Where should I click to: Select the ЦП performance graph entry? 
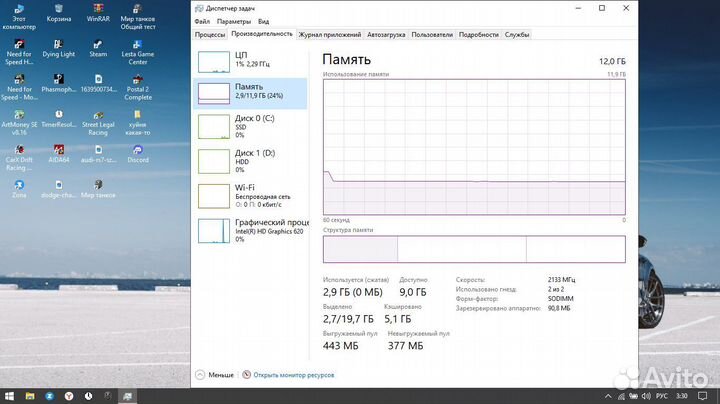[x=251, y=62]
